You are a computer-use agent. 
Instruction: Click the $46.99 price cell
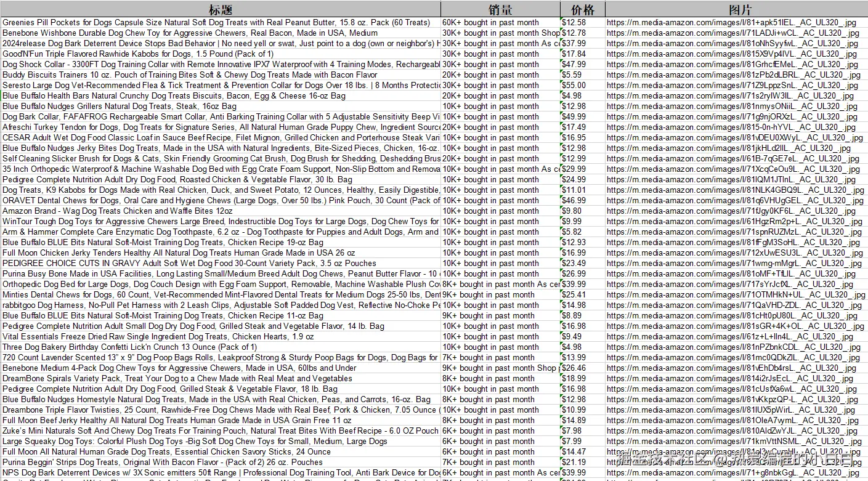point(583,201)
